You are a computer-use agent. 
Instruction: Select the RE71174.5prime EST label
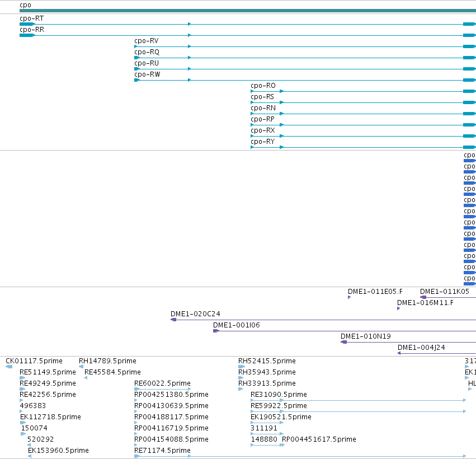tap(162, 451)
